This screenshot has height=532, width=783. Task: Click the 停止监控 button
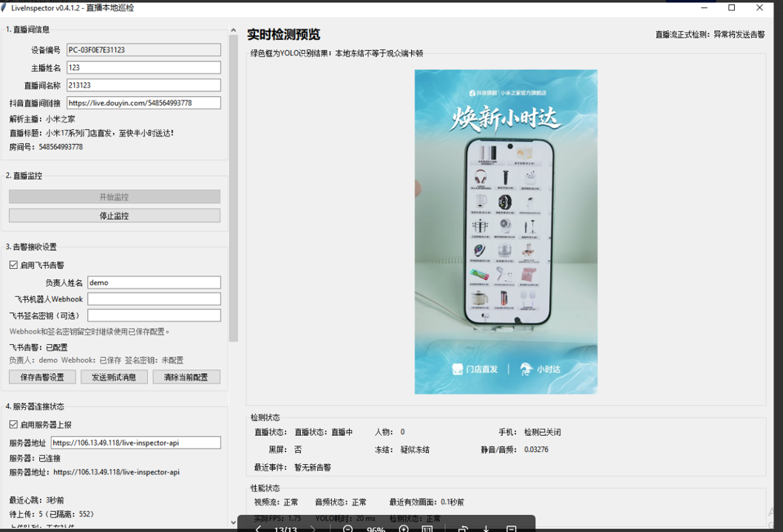click(115, 215)
